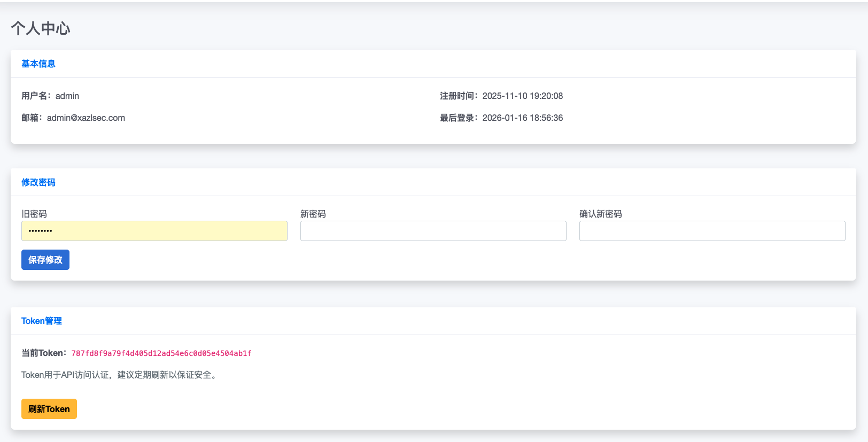This screenshot has height=442, width=868.
Task: Click the 最后登录 timestamp value
Action: 522,118
